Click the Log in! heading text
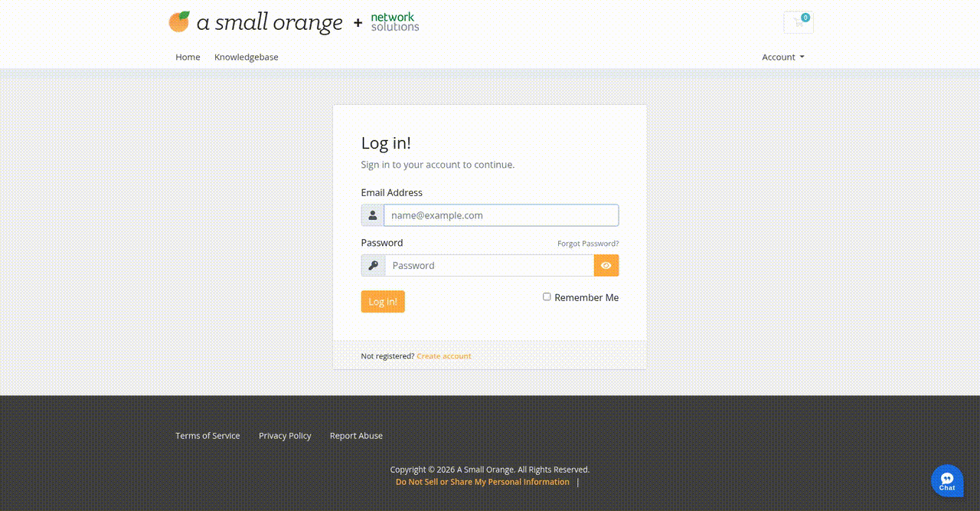Screen dimensions: 980x511 (386, 143)
